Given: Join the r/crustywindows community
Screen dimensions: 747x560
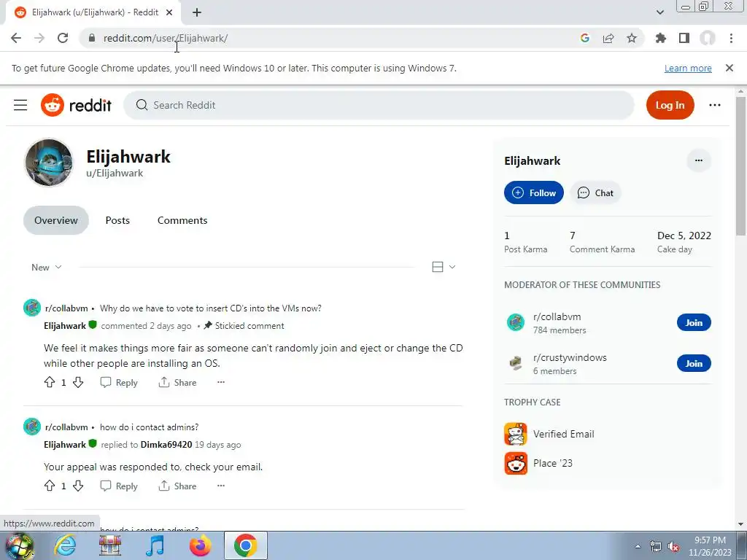Looking at the screenshot, I should (x=694, y=363).
